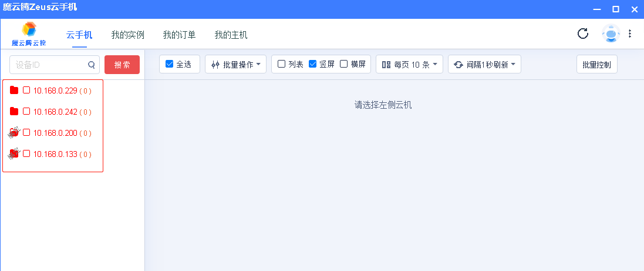The image size is (644, 271).
Task: Click the 批量控制 batch control button
Action: [x=597, y=64]
